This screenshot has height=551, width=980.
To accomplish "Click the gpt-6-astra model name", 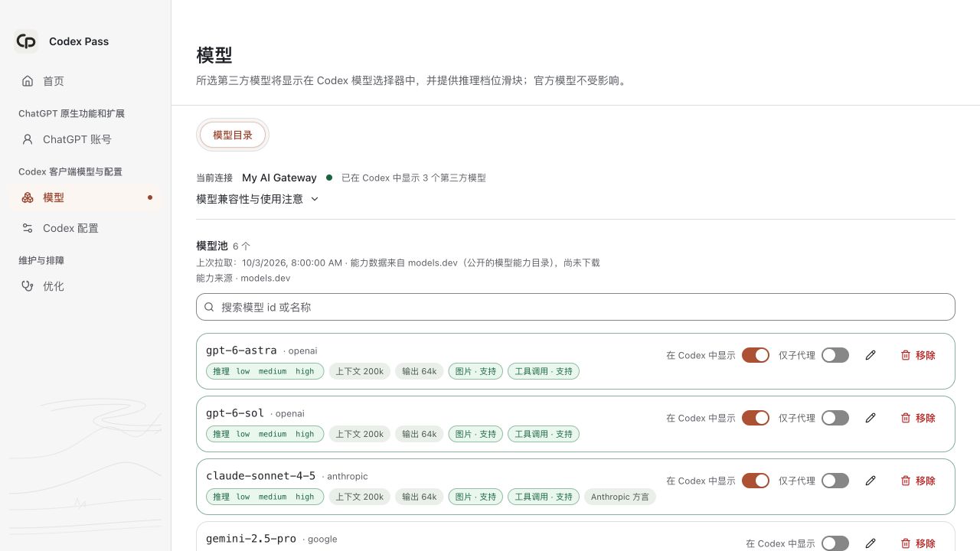I will click(x=241, y=350).
